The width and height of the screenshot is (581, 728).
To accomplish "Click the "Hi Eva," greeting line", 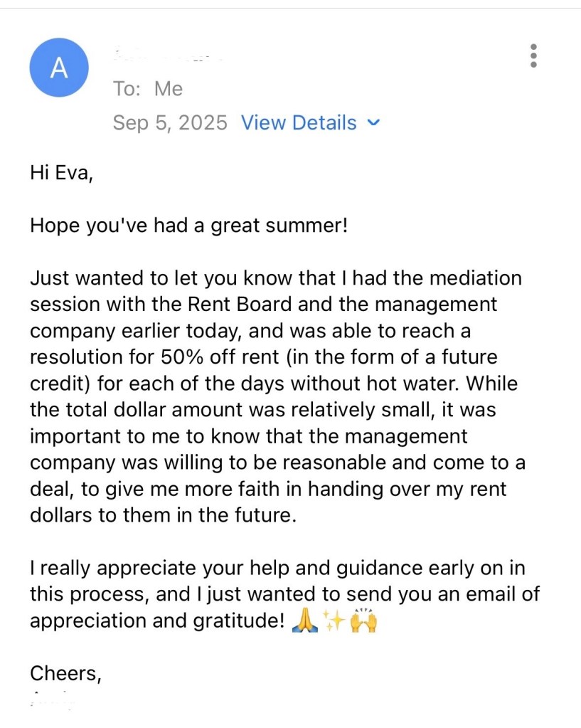I will (x=62, y=172).
